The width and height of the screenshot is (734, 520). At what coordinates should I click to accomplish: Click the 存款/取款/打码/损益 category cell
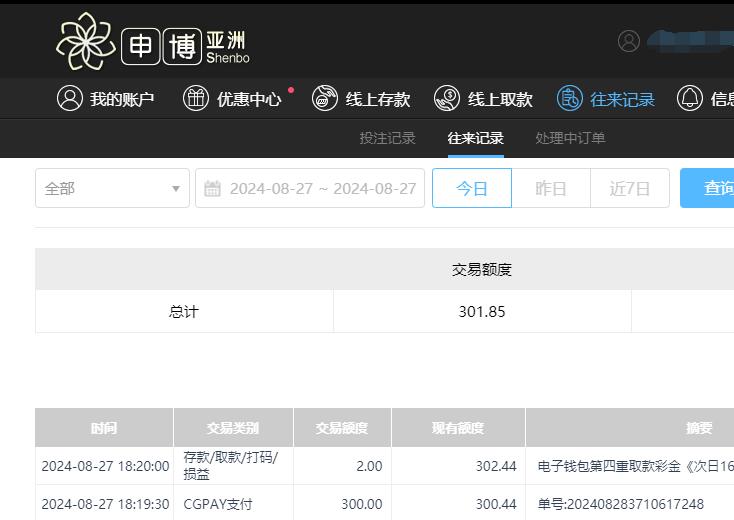[231, 466]
